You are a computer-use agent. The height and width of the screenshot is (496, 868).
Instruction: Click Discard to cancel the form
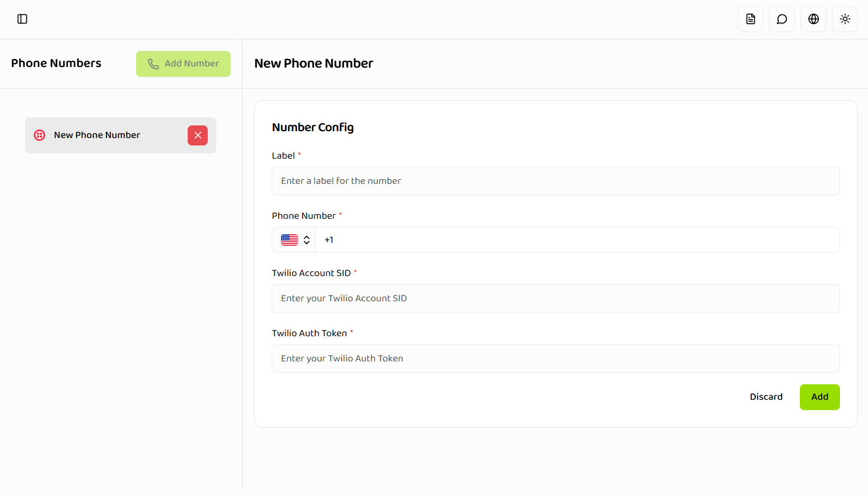(x=766, y=396)
